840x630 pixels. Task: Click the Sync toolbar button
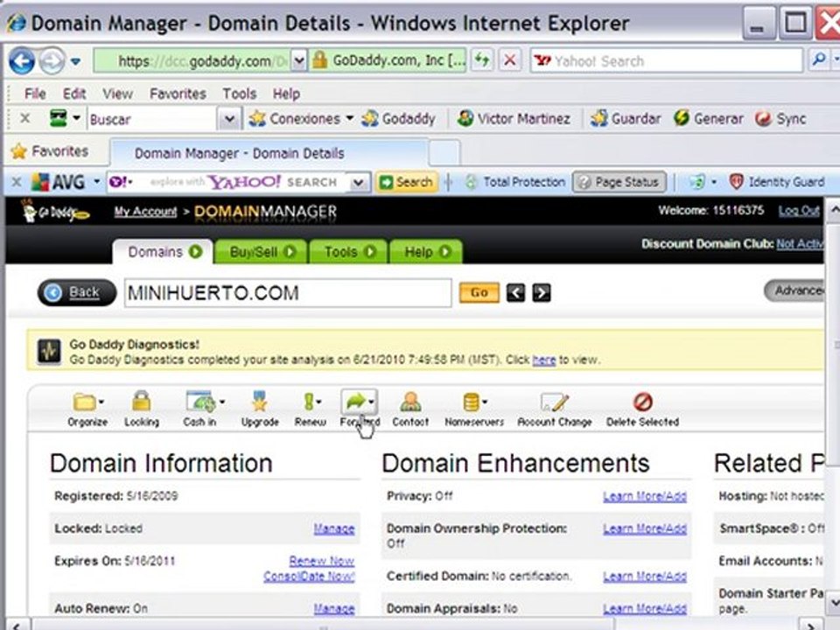(780, 118)
